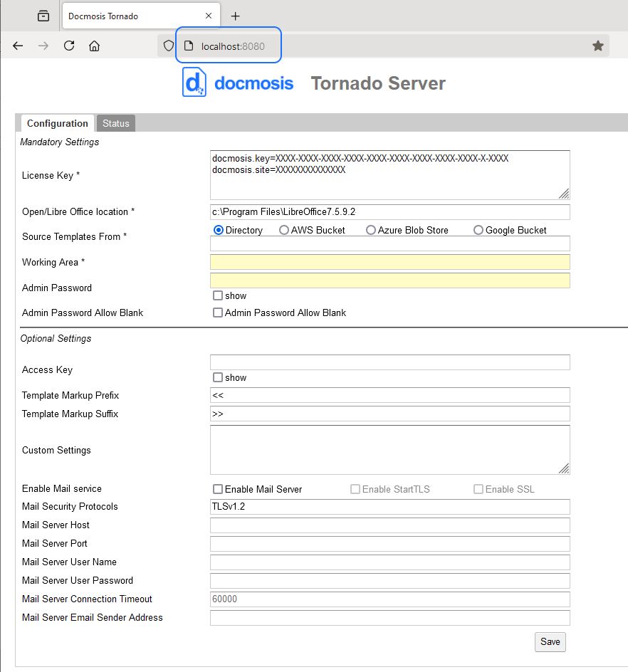Select the AWS Bucket radio option
Image resolution: width=628 pixels, height=672 pixels.
(x=284, y=230)
